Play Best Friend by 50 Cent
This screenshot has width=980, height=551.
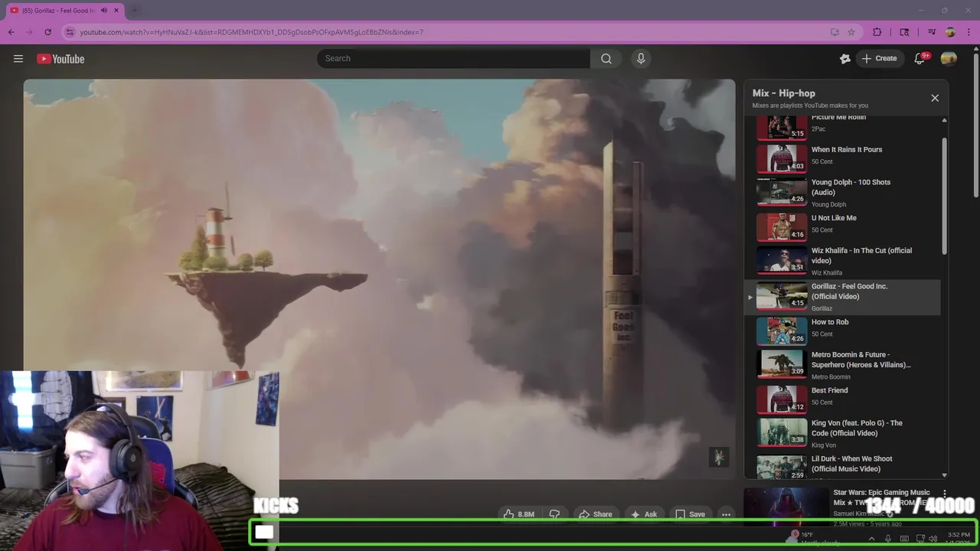coord(844,399)
